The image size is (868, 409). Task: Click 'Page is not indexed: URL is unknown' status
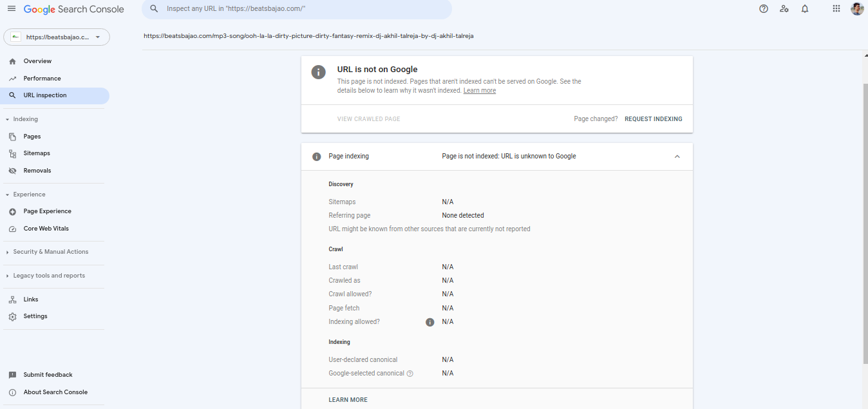(509, 157)
